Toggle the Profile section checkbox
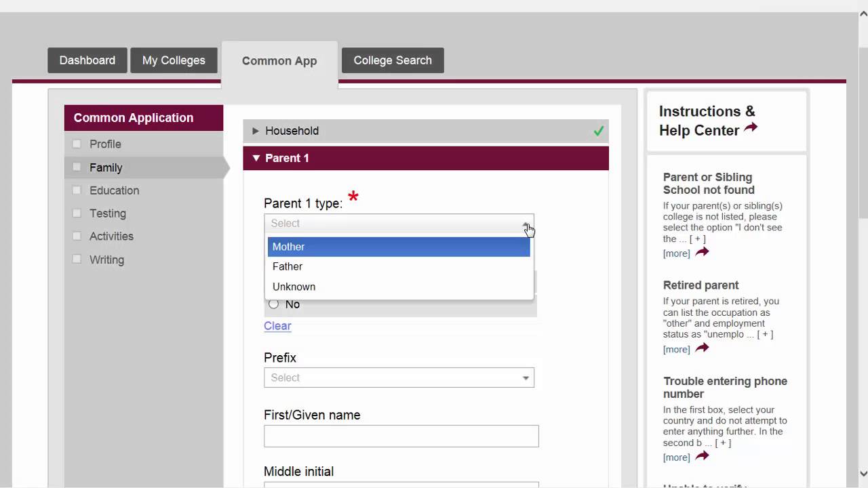This screenshot has height=488, width=868. pos(77,144)
